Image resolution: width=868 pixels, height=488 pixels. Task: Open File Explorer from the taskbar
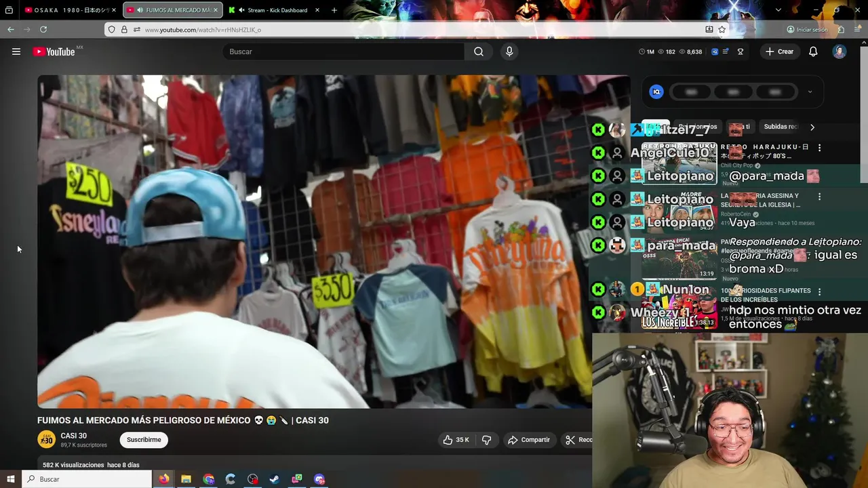coord(186,479)
